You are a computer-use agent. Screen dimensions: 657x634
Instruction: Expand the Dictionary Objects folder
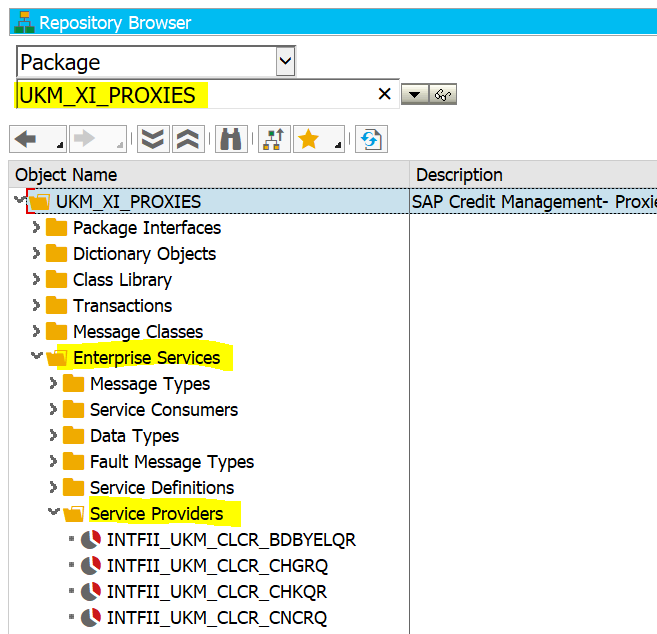pos(36,253)
